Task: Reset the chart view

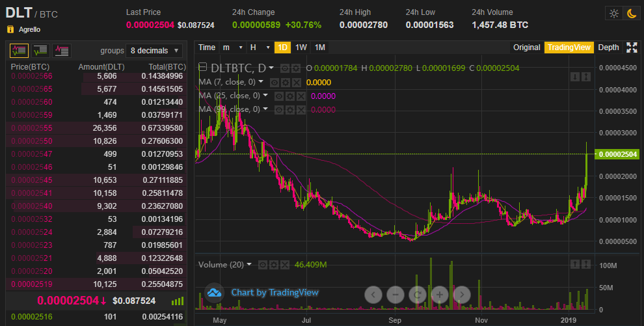Action: [417, 294]
